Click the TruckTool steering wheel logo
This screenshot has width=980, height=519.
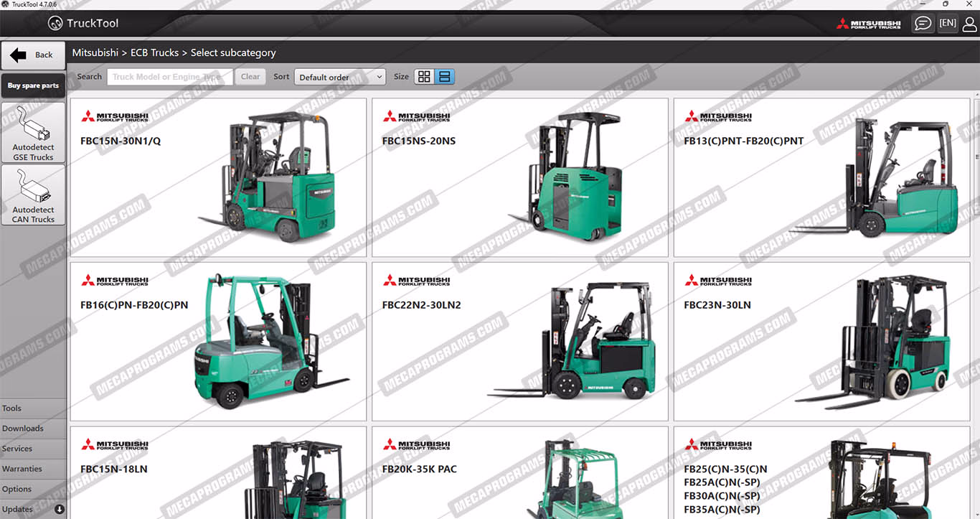pyautogui.click(x=55, y=24)
